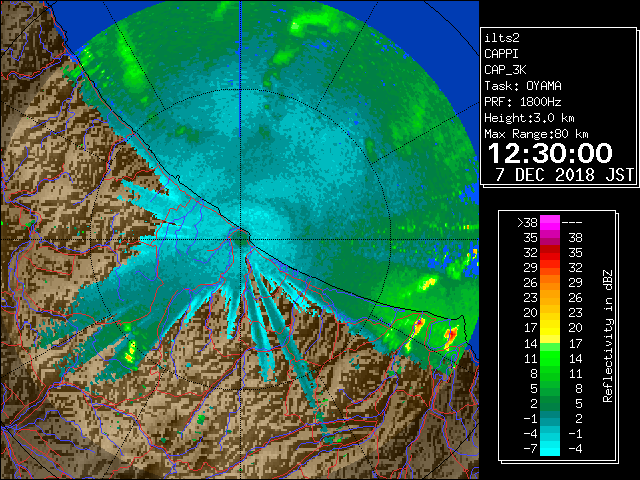Click the '-7' legend label
640x480 pixels.
530,449
